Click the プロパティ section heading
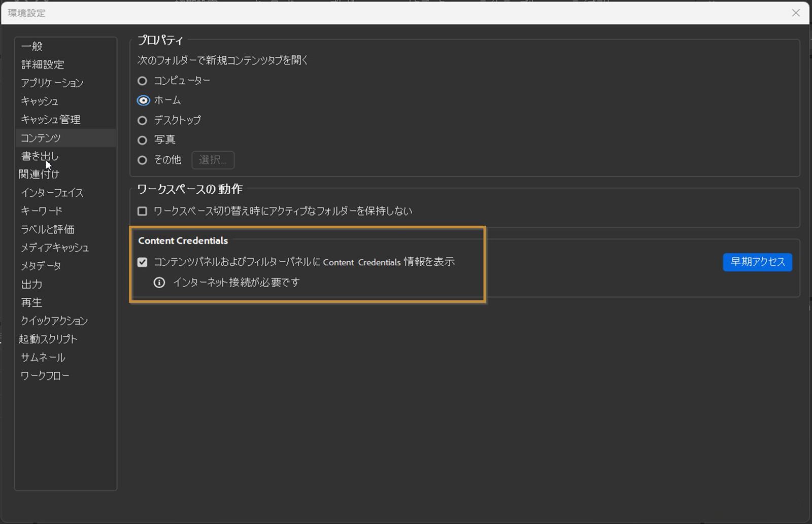Viewport: 812px width, 524px height. point(160,40)
